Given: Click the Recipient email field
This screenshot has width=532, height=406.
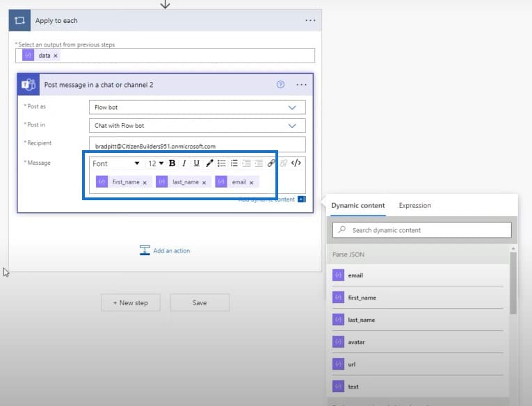Looking at the screenshot, I should [197, 145].
